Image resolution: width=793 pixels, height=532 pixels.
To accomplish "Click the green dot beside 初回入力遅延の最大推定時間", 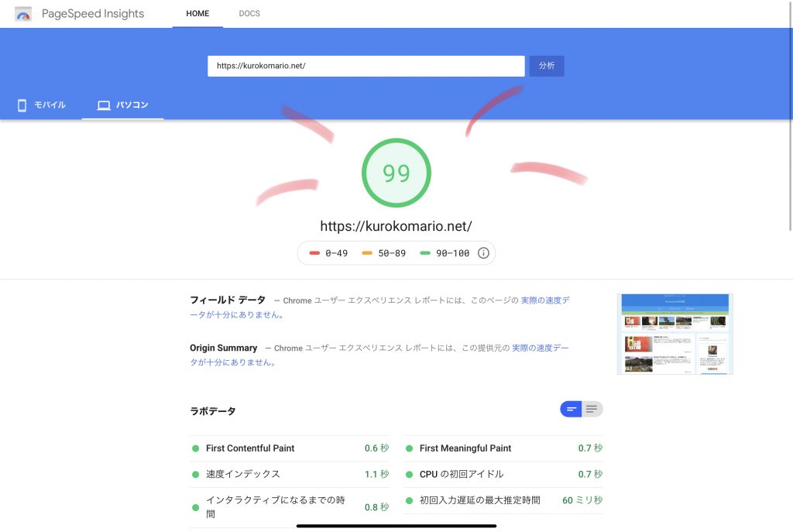I will [409, 501].
